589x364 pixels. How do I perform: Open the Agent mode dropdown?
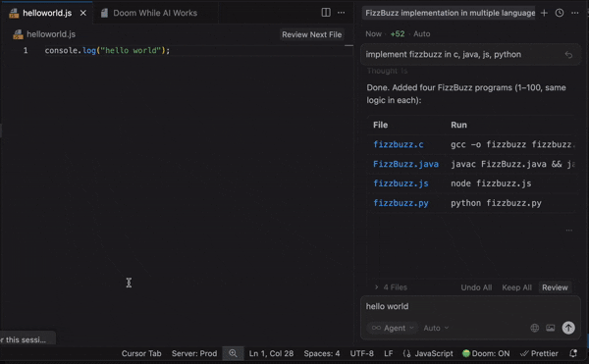click(393, 328)
